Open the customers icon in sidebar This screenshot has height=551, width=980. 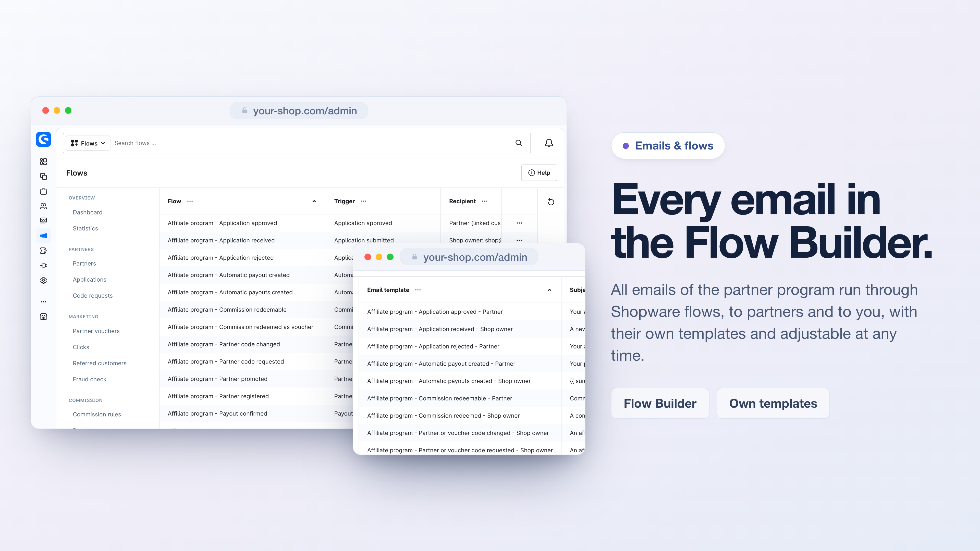(x=43, y=206)
